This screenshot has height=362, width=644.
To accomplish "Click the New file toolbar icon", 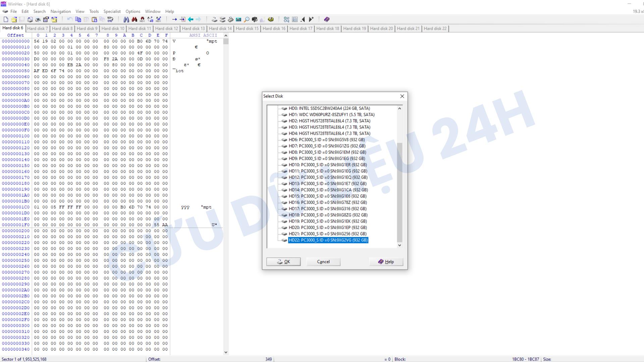I will 6,19.
